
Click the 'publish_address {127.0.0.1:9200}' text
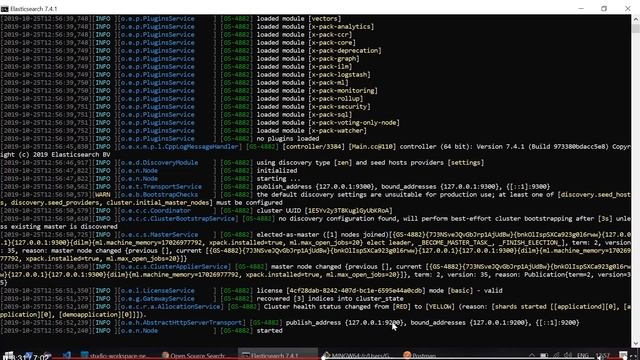pyautogui.click(x=344, y=322)
